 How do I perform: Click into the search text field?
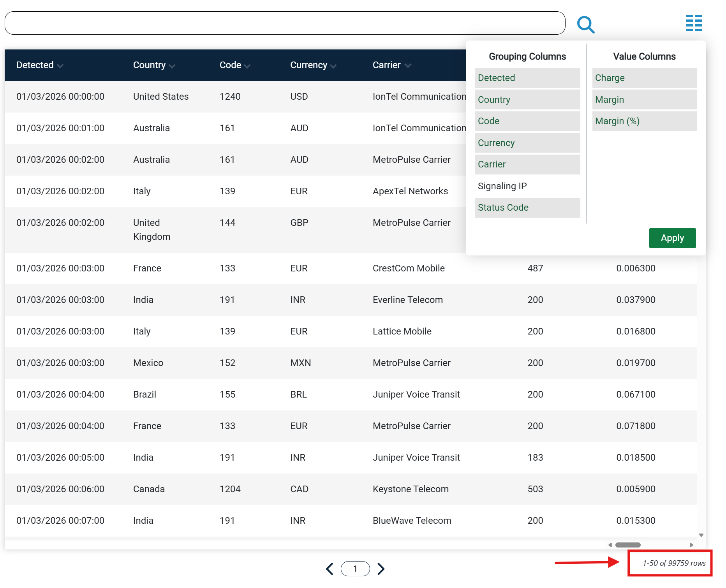(x=285, y=23)
